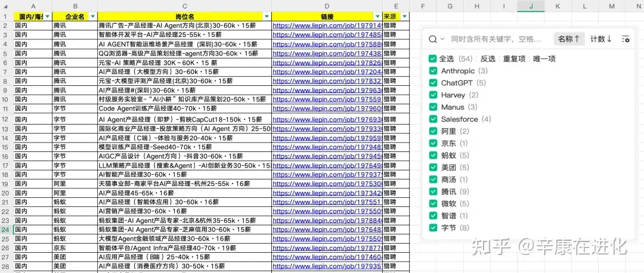Select cell 'AI产品经理（大模型方向）30-60k·15薪'
This screenshot has width=644, height=273.
click(184, 72)
